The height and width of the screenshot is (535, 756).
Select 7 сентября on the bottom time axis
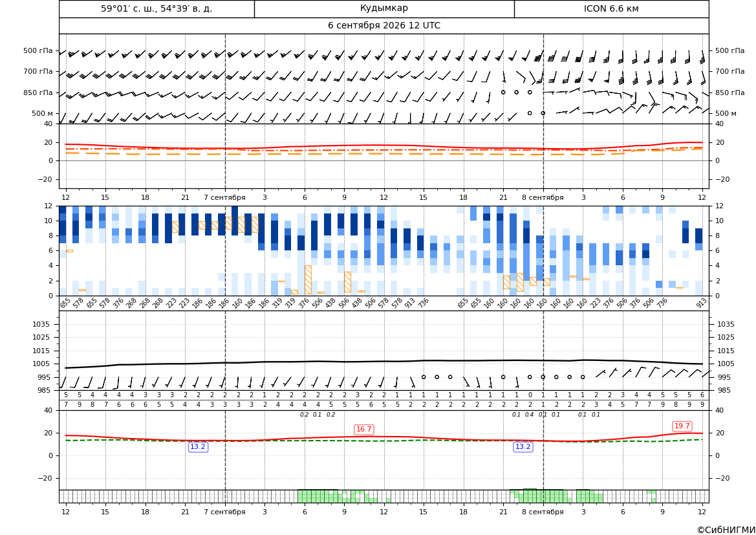[x=224, y=512]
